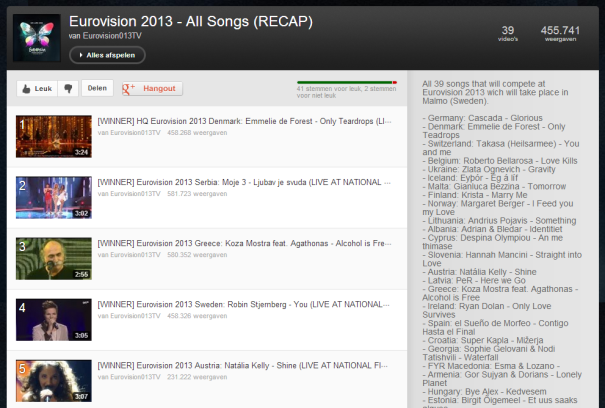The width and height of the screenshot is (605, 408).
Task: Open Serbia Moje 3 video title
Action: 244,182
